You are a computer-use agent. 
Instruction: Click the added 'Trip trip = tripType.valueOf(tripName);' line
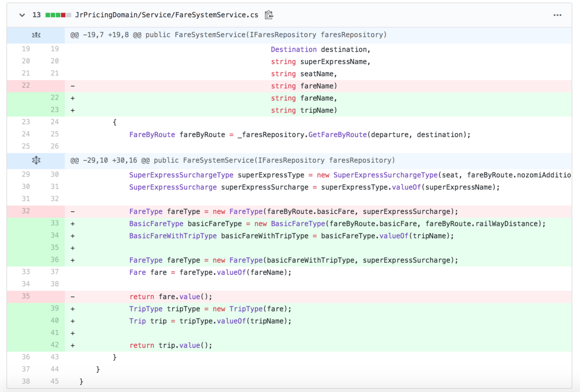point(210,321)
